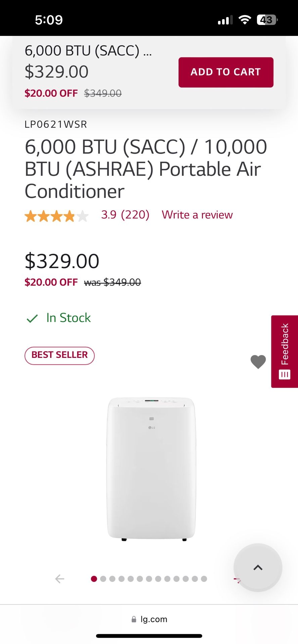Select the second carousel dot
Image resolution: width=298 pixels, height=644 pixels.
tap(103, 579)
